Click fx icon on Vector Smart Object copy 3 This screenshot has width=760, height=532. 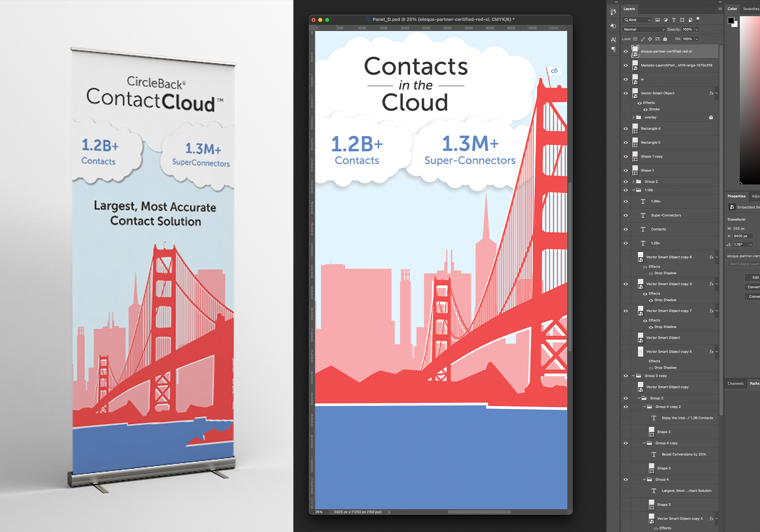[x=711, y=284]
